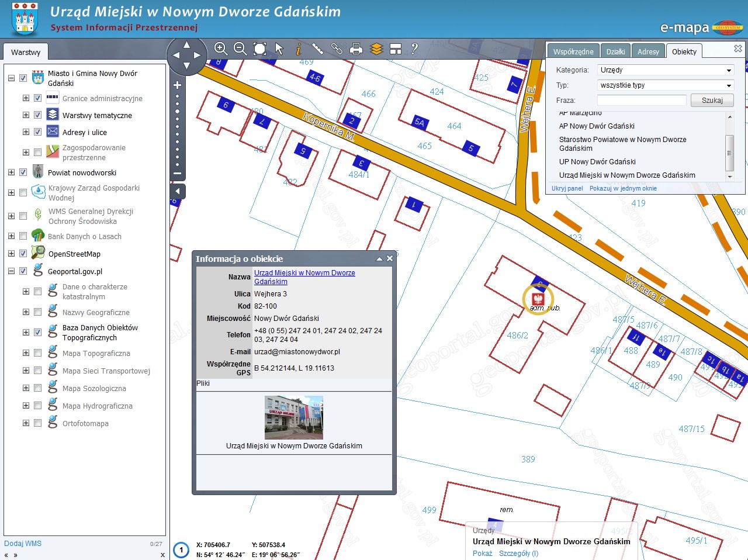This screenshot has height=560, width=748.
Task: Toggle the Adresy i ulice layer checkbox
Action: tap(37, 132)
